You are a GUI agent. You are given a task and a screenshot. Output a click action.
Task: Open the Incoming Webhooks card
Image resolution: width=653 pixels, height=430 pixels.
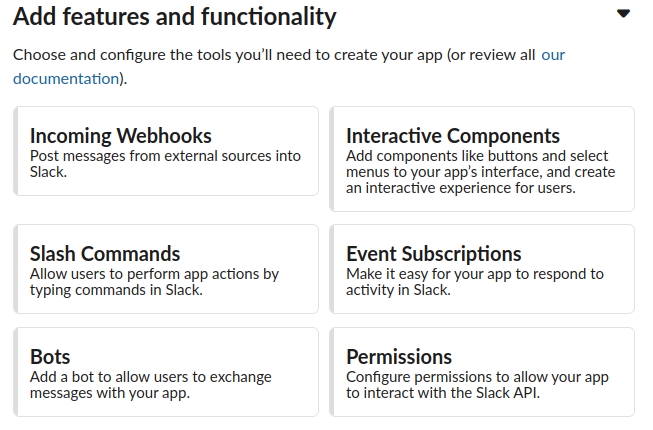[x=166, y=151]
